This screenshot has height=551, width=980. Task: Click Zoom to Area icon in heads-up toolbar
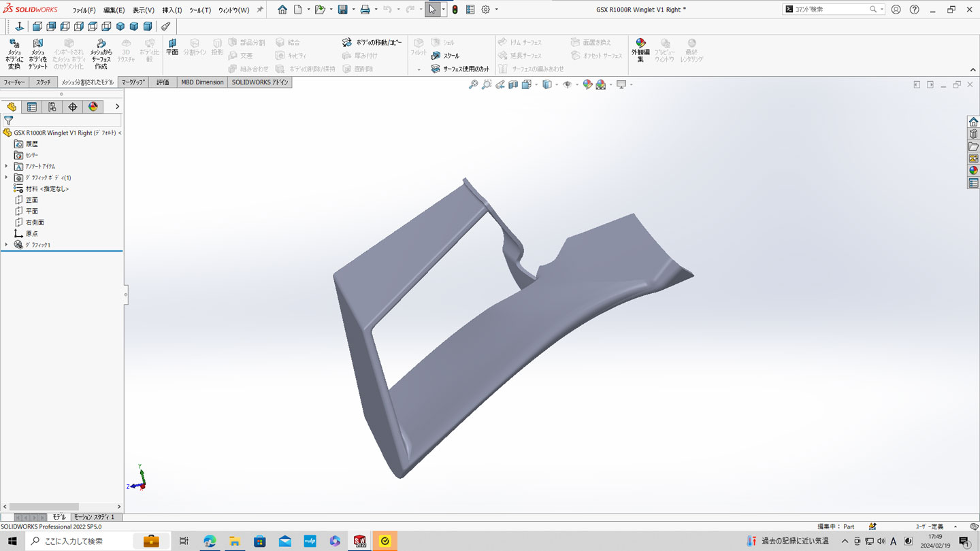487,84
